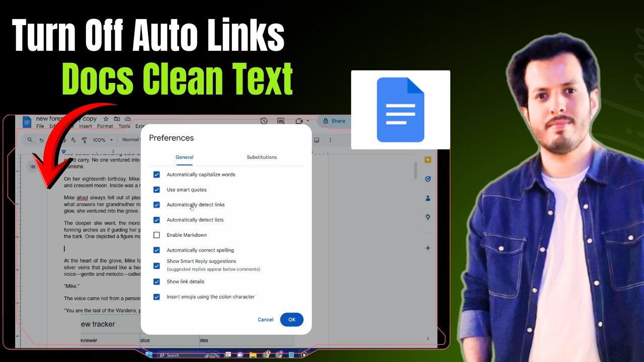Viewport: 644px width, 362px height.
Task: Click OK in Preferences dialog
Action: coord(292,319)
